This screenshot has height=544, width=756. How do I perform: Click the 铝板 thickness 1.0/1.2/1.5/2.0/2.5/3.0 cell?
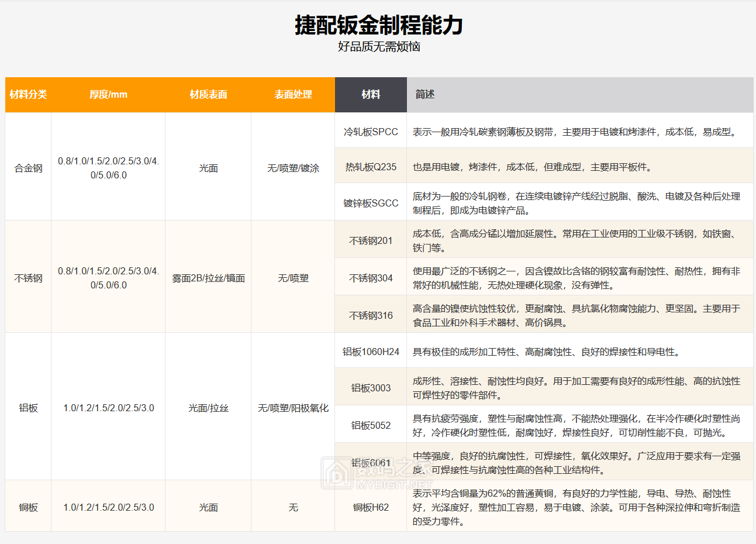pyautogui.click(x=108, y=408)
